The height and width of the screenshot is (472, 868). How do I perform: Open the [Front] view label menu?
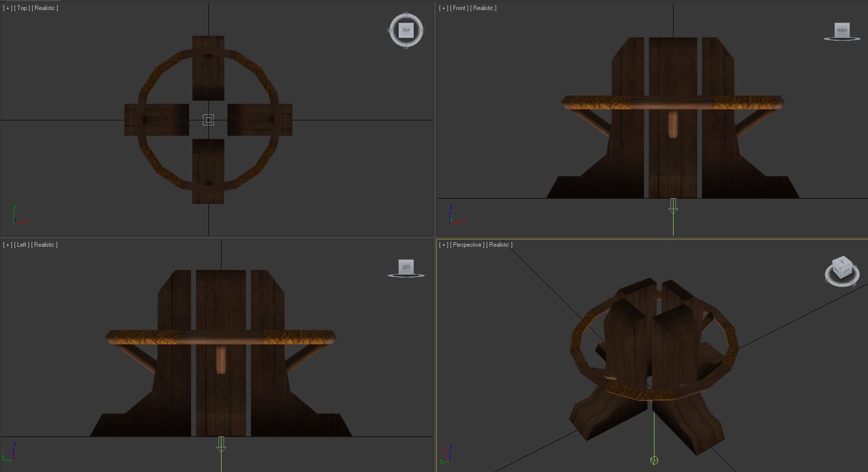coord(459,8)
